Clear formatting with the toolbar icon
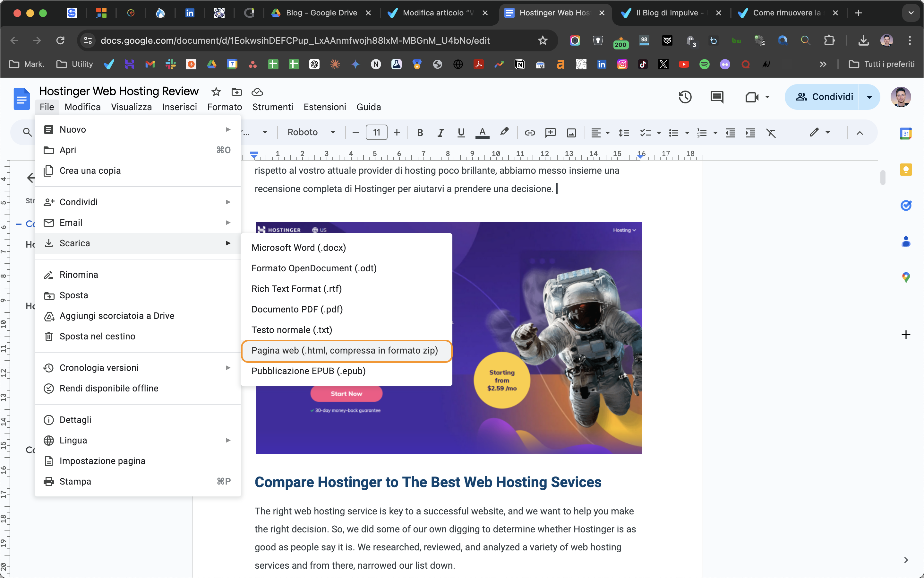The width and height of the screenshot is (924, 578). point(771,133)
